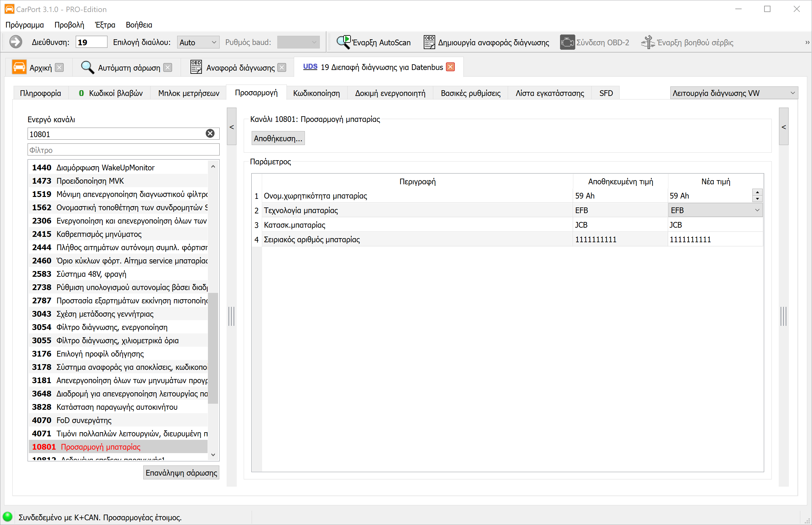The image size is (812, 525).
Task: Collapse the left channel panel
Action: [x=232, y=127]
